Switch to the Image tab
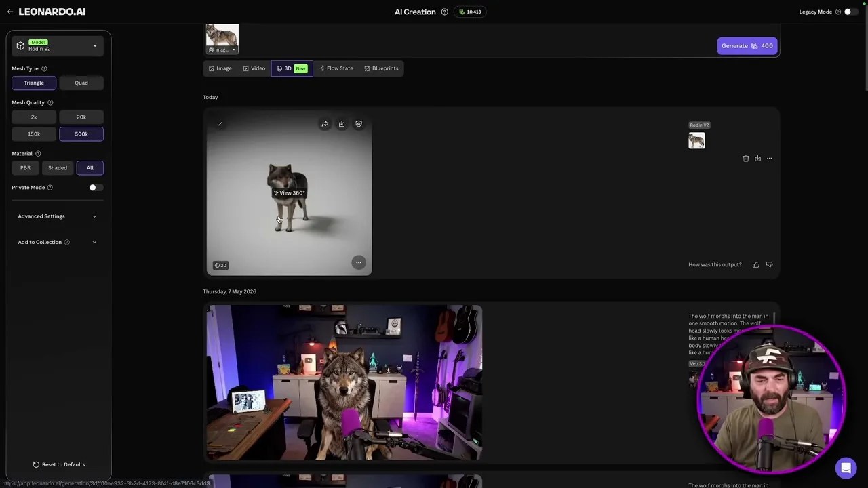This screenshot has height=488, width=868. point(220,68)
